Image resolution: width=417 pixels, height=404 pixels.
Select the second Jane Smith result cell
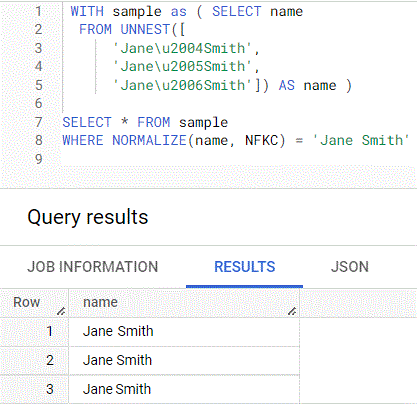click(184, 360)
